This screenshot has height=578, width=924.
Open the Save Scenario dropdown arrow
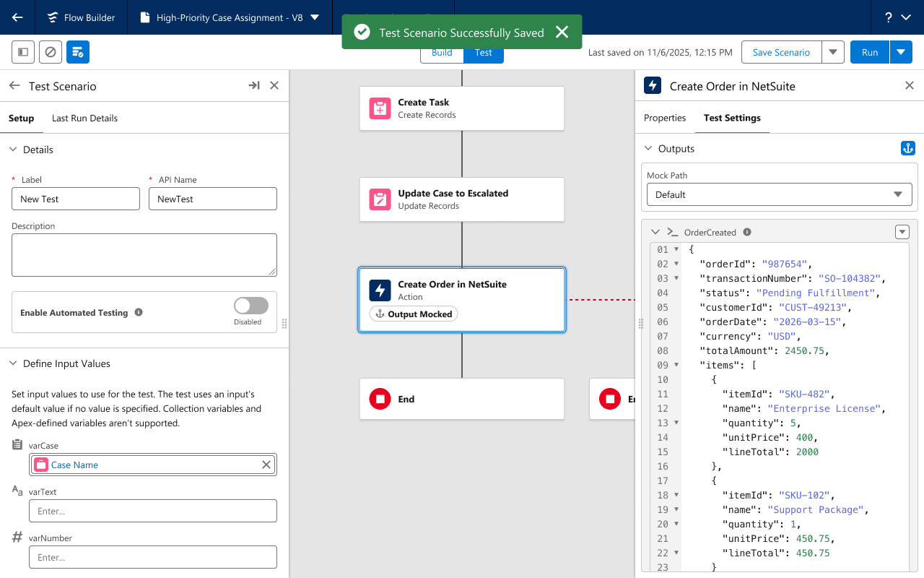coord(833,52)
